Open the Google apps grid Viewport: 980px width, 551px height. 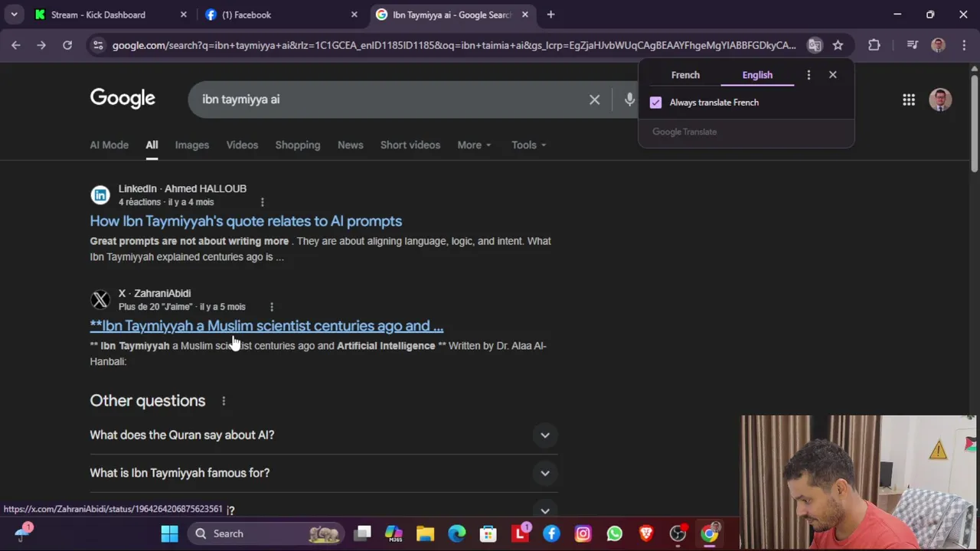pos(909,99)
